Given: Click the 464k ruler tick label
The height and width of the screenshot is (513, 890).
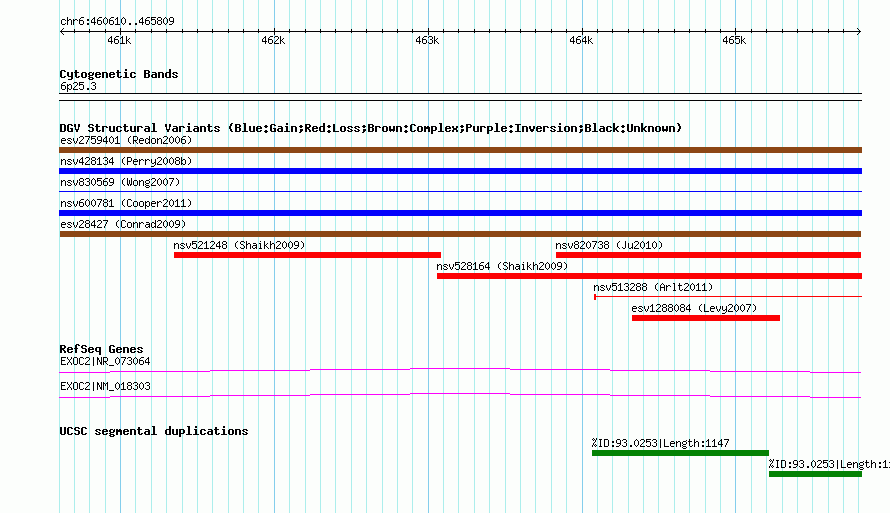Looking at the screenshot, I should point(581,40).
